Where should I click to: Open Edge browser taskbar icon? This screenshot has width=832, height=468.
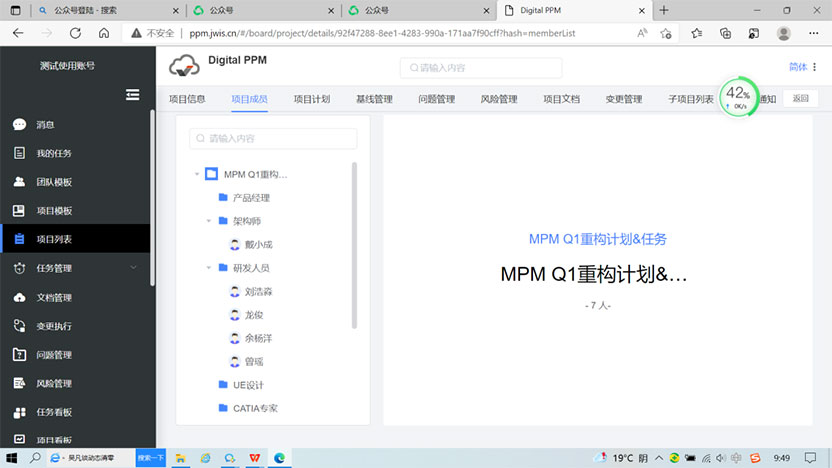(280, 458)
